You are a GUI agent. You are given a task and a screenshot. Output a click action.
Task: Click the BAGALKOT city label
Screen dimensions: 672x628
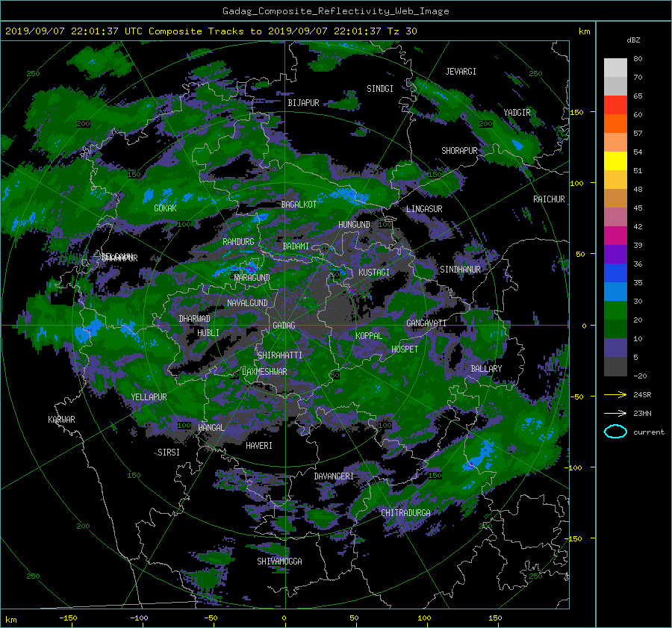point(299,205)
